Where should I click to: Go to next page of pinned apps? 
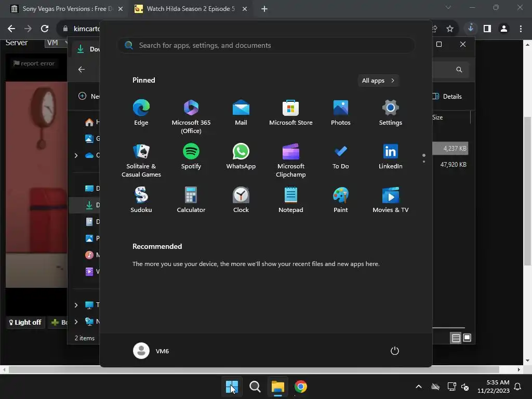coord(424,162)
